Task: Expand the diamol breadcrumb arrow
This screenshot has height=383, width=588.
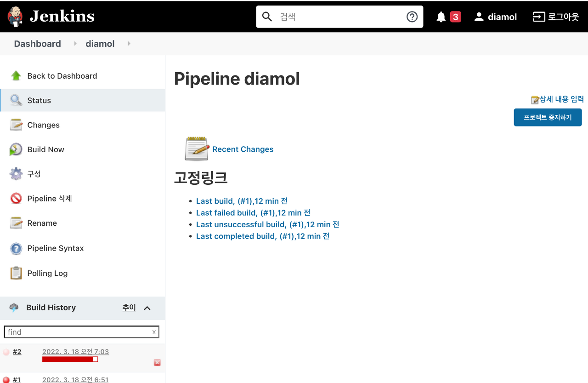Action: (129, 44)
